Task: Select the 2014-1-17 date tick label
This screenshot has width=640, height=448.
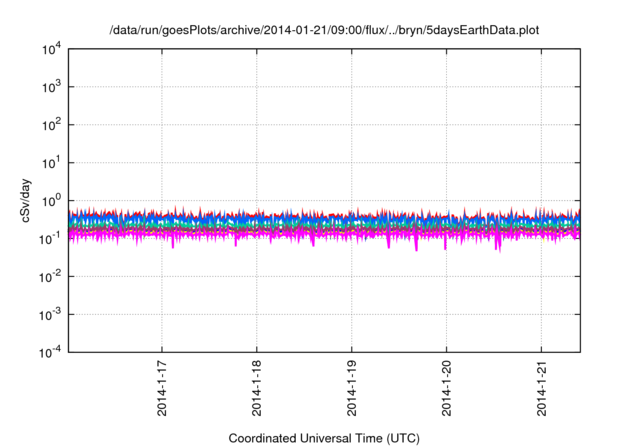Action: (x=162, y=388)
